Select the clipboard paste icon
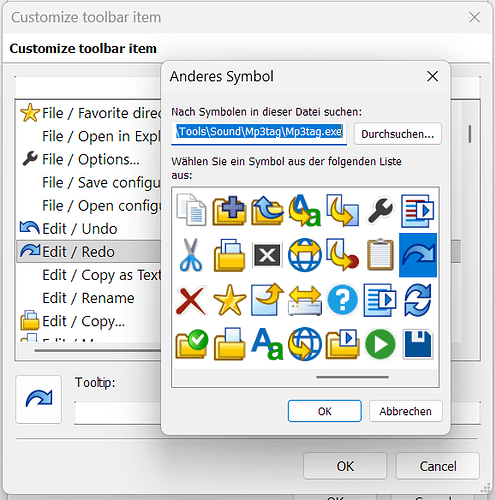Image resolution: width=495 pixels, height=500 pixels. click(380, 254)
